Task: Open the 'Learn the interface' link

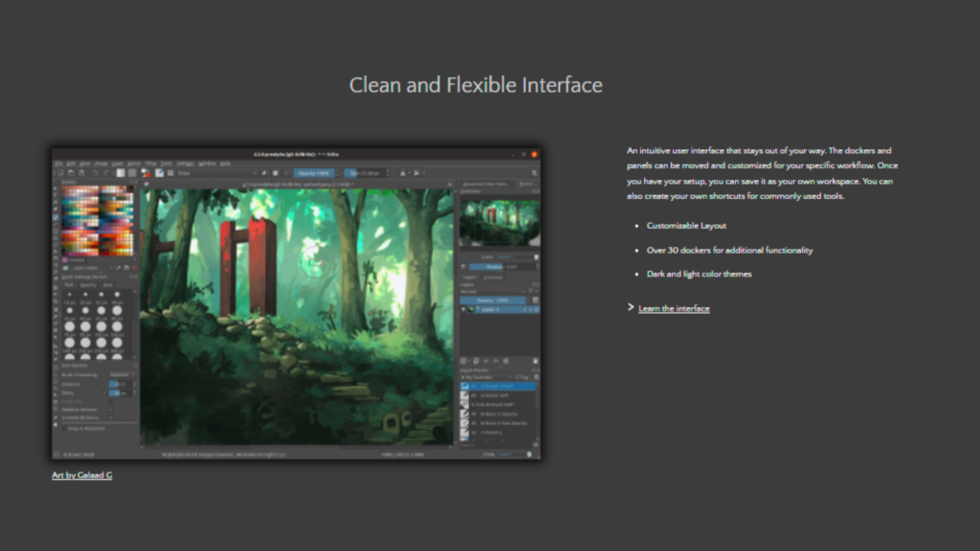Action: [x=674, y=308]
